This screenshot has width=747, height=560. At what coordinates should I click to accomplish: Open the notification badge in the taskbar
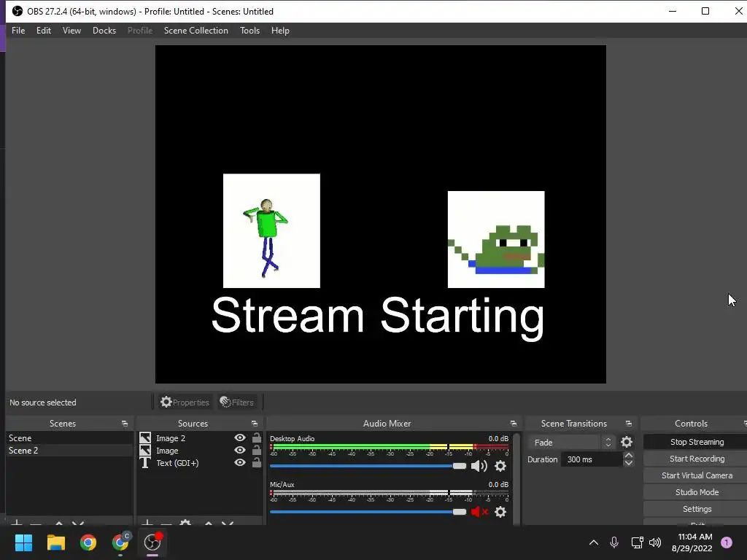click(x=727, y=542)
